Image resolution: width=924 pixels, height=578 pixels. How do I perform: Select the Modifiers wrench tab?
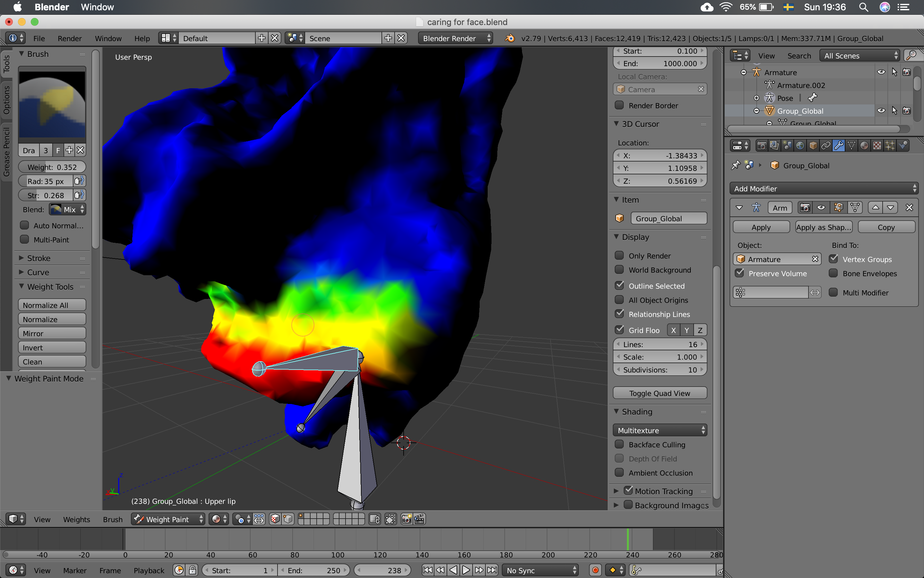tap(838, 146)
